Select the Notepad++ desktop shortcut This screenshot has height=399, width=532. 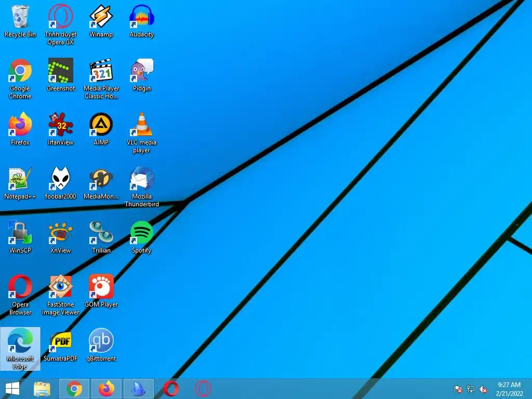click(20, 183)
